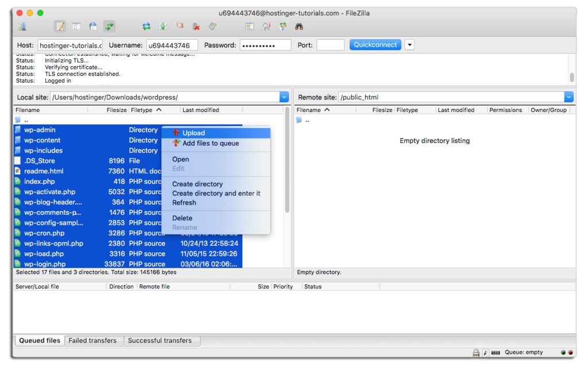Screen dimensions: 588x366
Task: Select index.php in the local file list
Action: click(128, 182)
